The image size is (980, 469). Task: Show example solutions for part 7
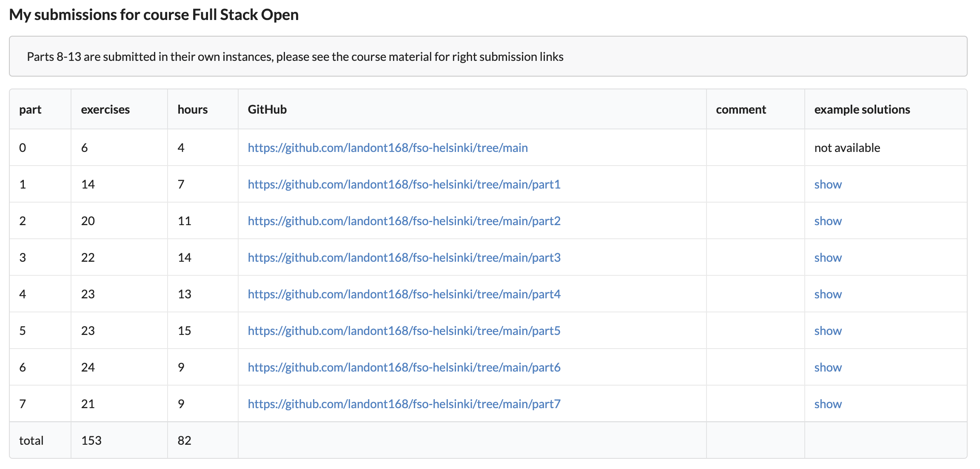[828, 404]
